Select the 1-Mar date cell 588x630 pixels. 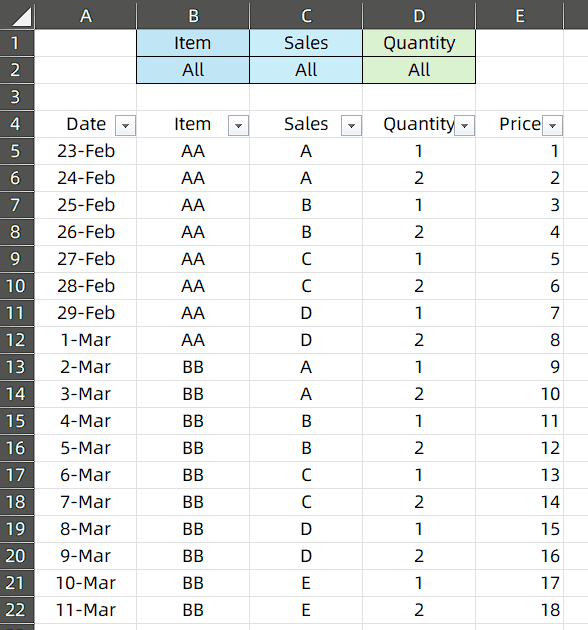(x=86, y=340)
